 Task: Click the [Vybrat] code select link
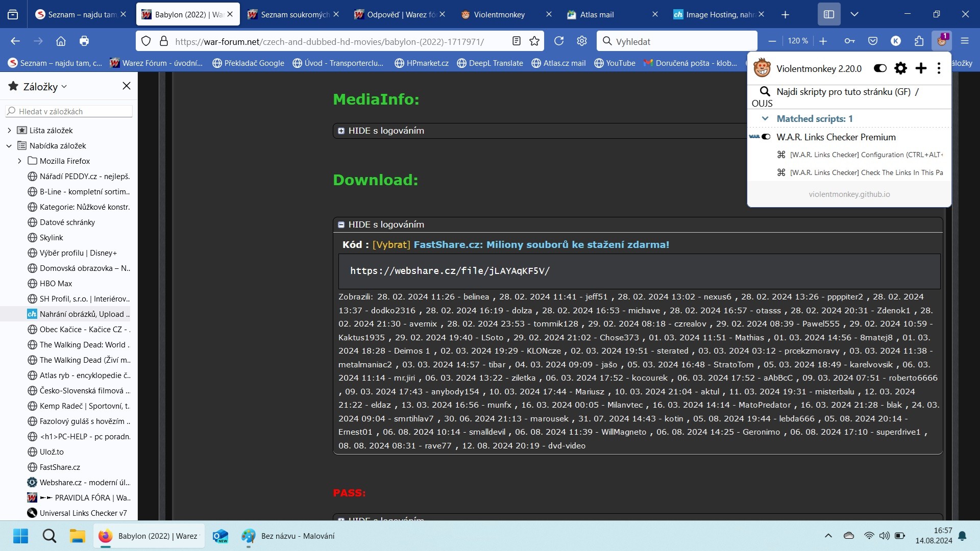click(391, 244)
